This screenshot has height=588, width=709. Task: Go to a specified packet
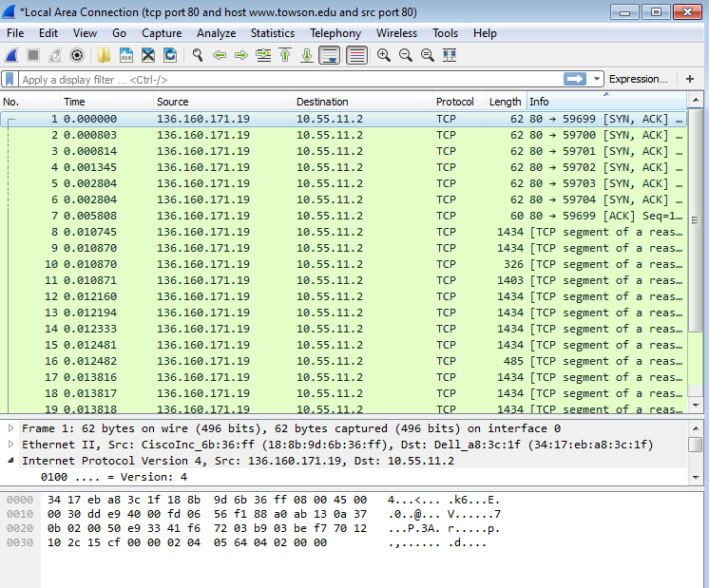pos(263,56)
